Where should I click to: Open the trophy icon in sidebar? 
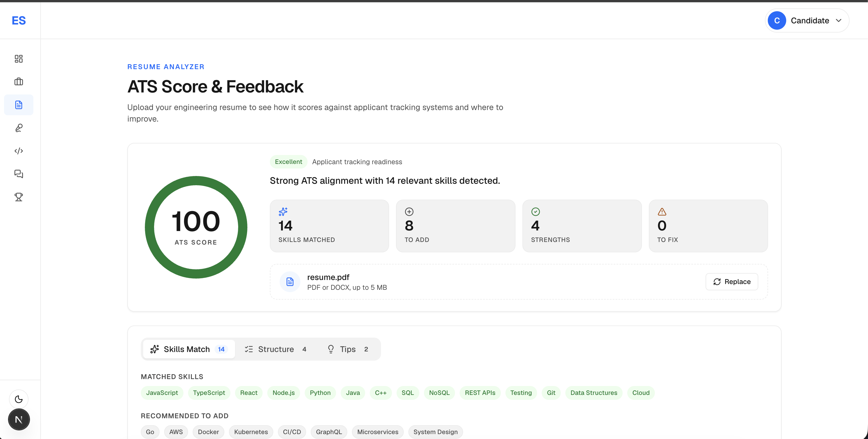coord(19,197)
